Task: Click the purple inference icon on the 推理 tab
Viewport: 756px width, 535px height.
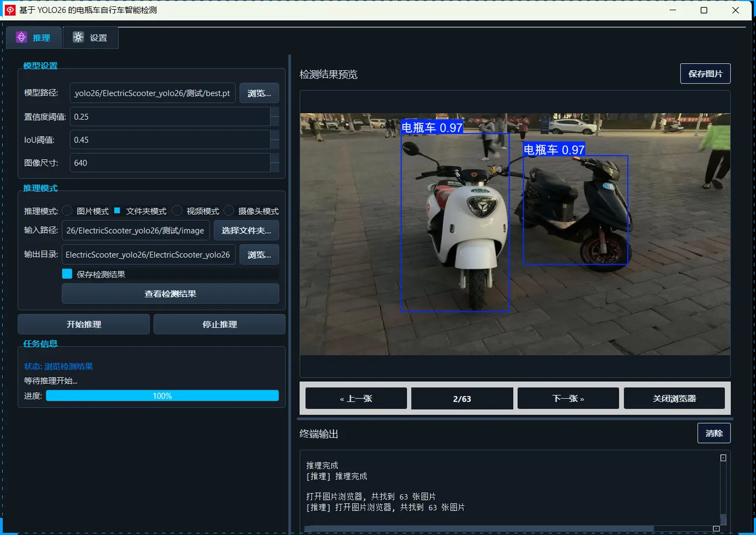Action: coord(22,37)
